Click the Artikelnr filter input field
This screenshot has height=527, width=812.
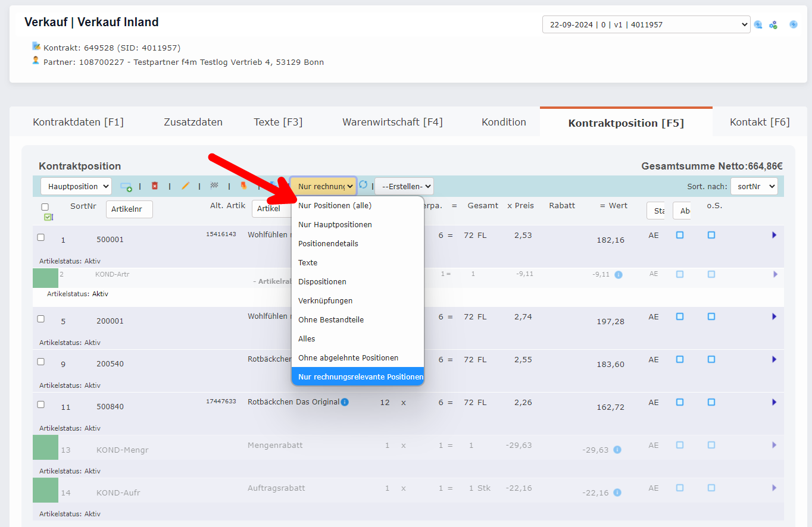pyautogui.click(x=129, y=209)
